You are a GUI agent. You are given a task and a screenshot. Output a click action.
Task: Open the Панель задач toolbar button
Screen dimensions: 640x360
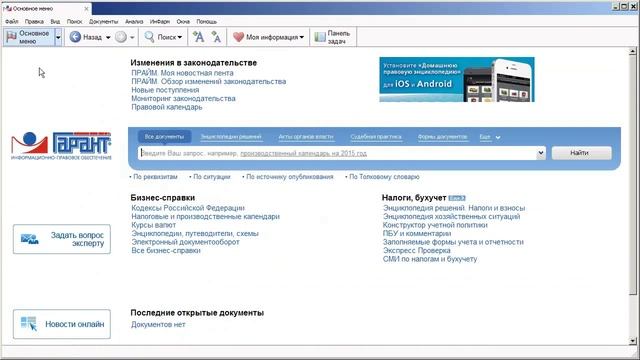point(333,37)
